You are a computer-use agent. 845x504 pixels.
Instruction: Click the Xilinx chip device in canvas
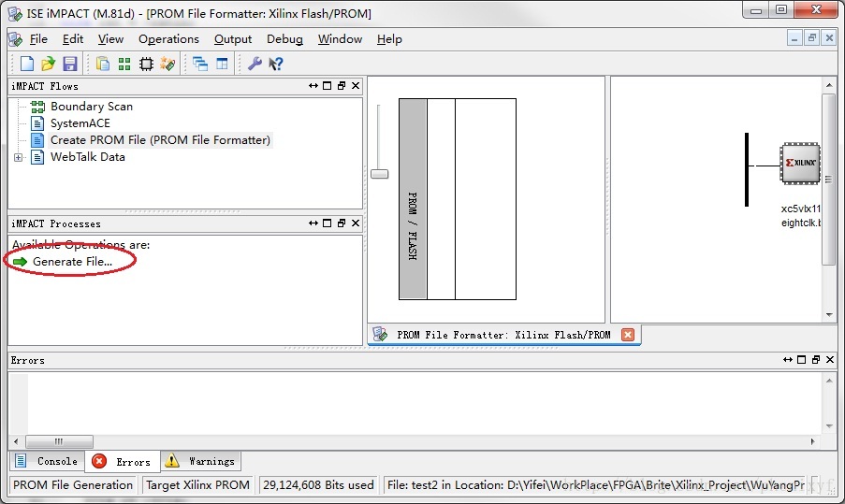(x=800, y=163)
